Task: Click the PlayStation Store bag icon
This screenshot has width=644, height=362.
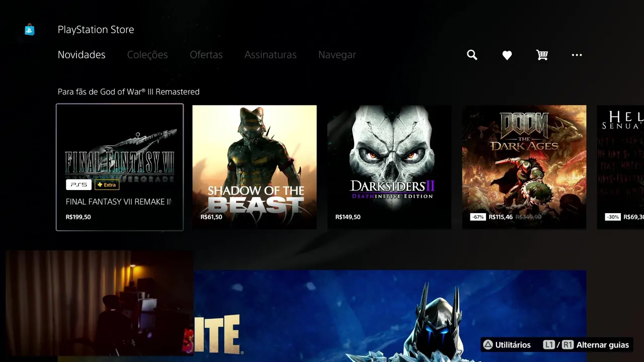Action: pyautogui.click(x=30, y=30)
